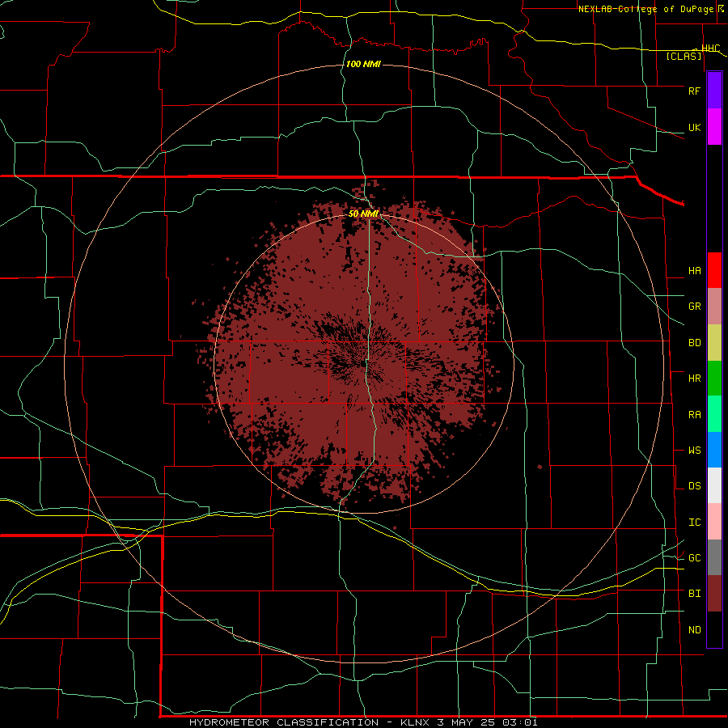
Task: Pick the dark green HR swatch
Action: click(x=714, y=379)
